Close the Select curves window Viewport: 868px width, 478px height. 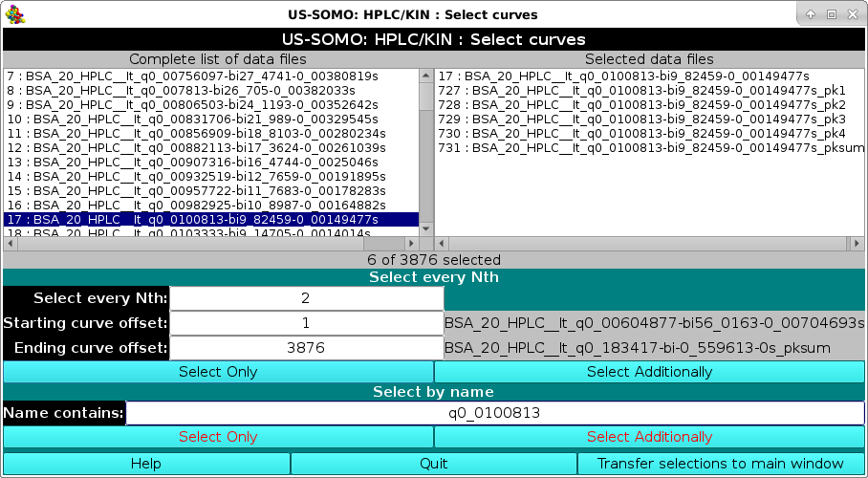coord(853,15)
